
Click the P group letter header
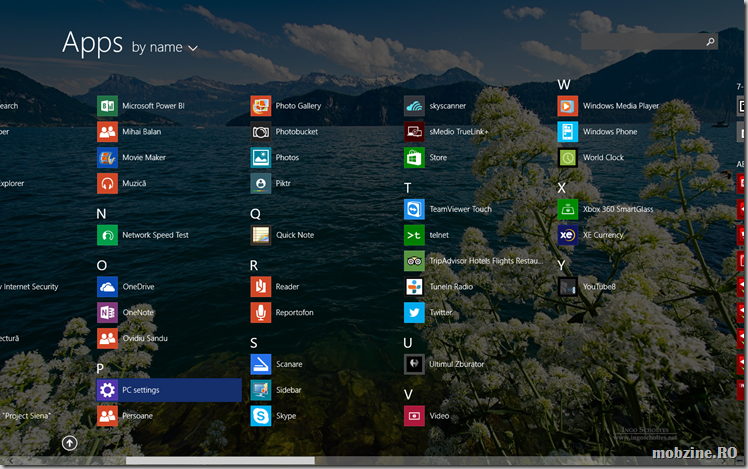(x=100, y=368)
